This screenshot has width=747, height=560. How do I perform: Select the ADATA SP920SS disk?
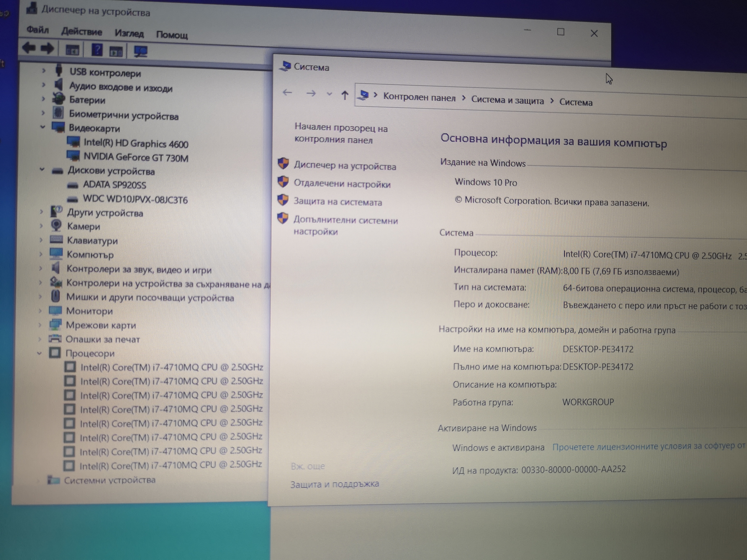coord(114,185)
